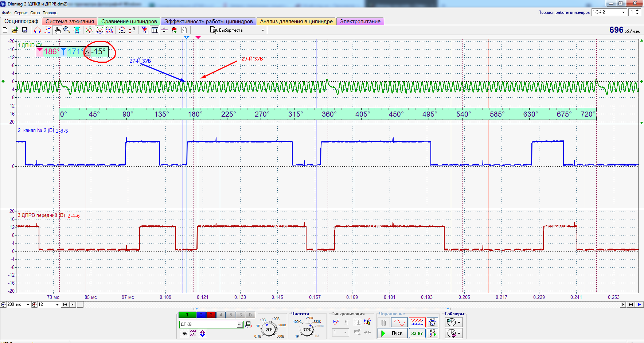Click the sensor swap icon near ДПКВ

249,324
